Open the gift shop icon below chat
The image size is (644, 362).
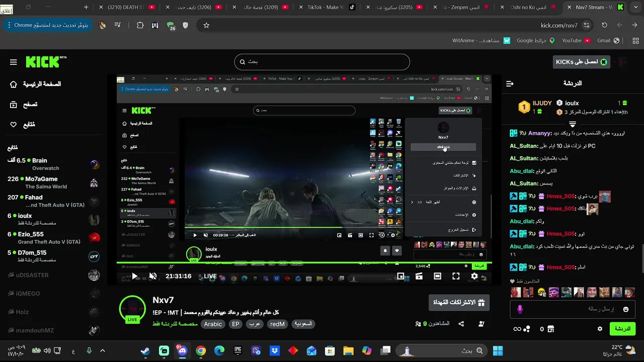[550, 329]
